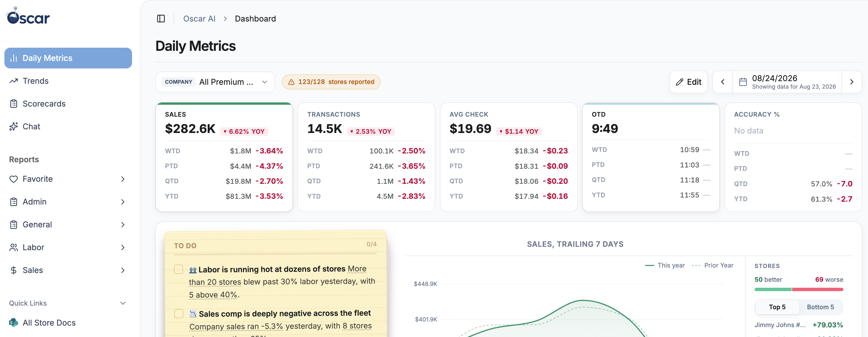Click the Oscar logo
The width and height of the screenshot is (868, 337).
coord(28,16)
